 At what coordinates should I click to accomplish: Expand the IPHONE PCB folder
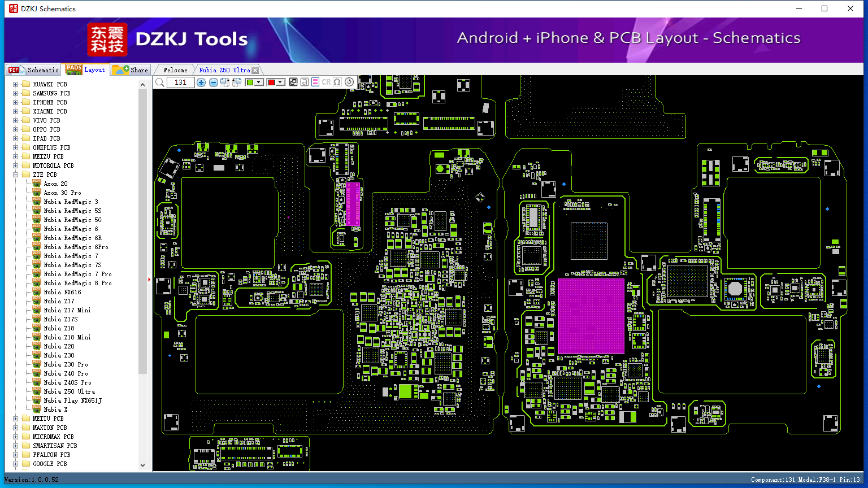16,102
